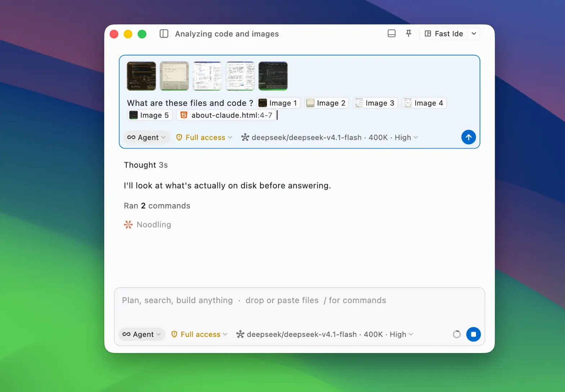Click the message text 'What are these files and code ?'

coord(190,103)
